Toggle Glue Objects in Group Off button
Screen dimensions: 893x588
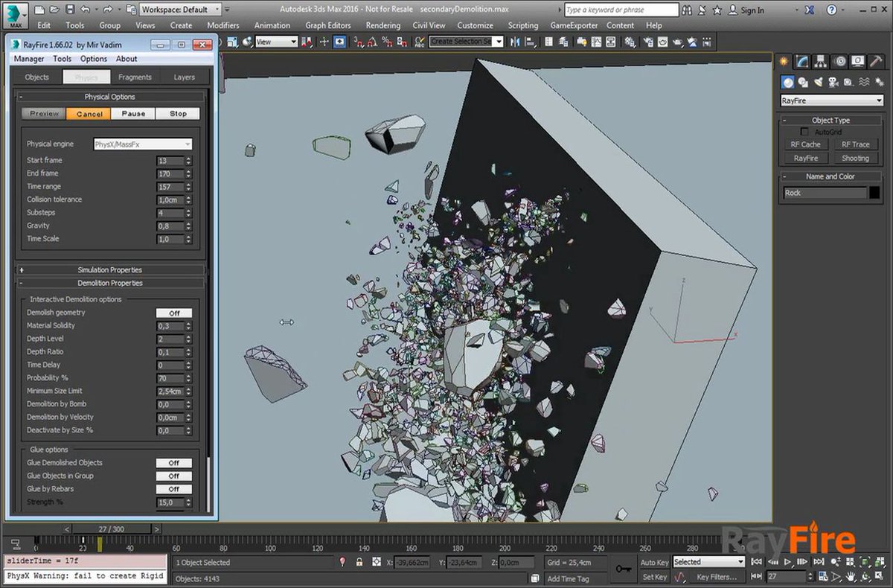(x=174, y=476)
